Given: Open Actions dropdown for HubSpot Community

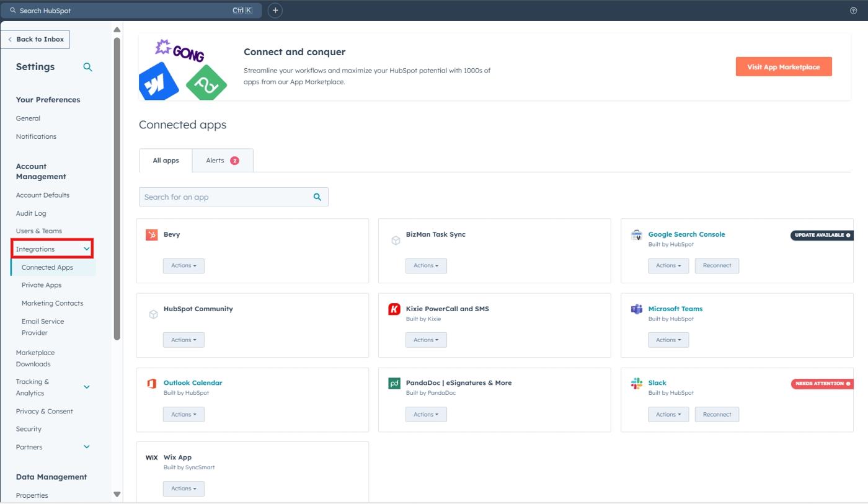Looking at the screenshot, I should 184,340.
